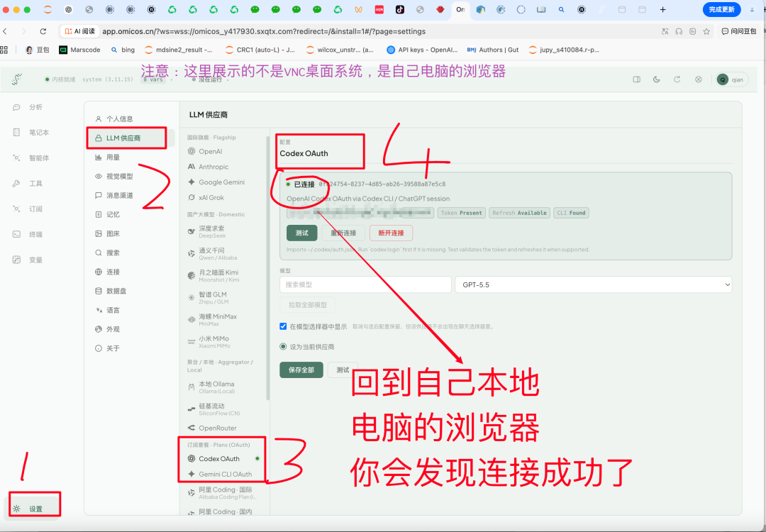
Task: Open the GPT-5.5 model dropdown
Action: click(x=593, y=284)
